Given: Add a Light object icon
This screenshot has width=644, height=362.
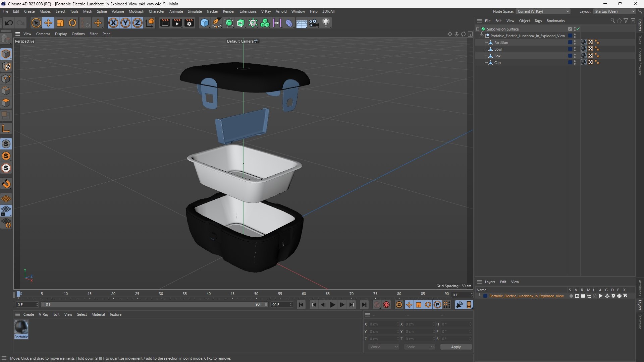Looking at the screenshot, I should pos(326,23).
